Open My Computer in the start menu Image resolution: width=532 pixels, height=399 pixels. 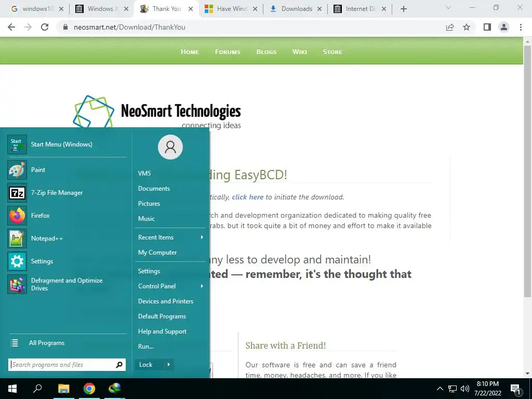point(157,252)
